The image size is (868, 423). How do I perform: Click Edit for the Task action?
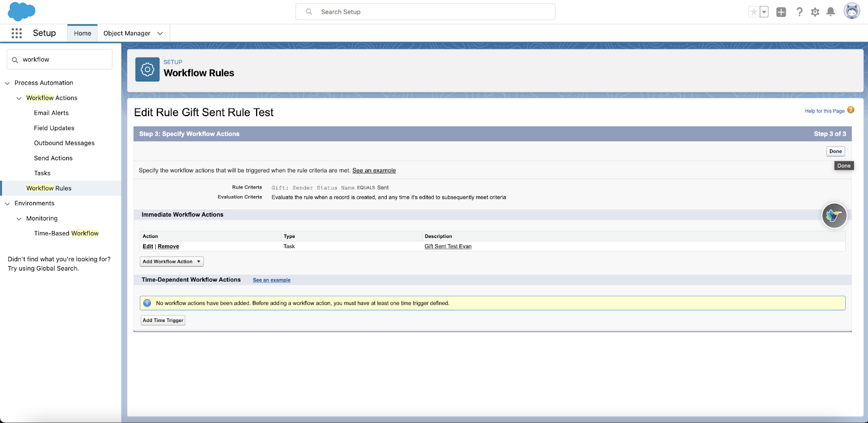click(x=148, y=247)
